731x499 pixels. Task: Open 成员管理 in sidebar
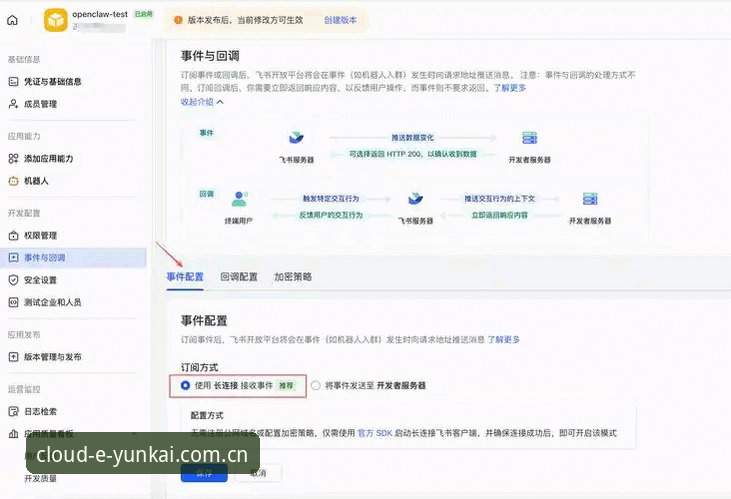[x=41, y=104]
